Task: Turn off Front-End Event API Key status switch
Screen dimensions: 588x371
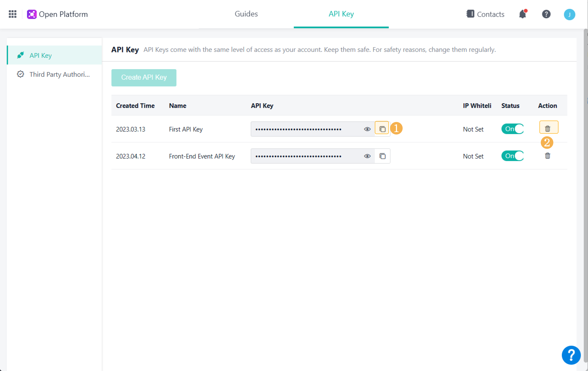Action: [x=512, y=156]
